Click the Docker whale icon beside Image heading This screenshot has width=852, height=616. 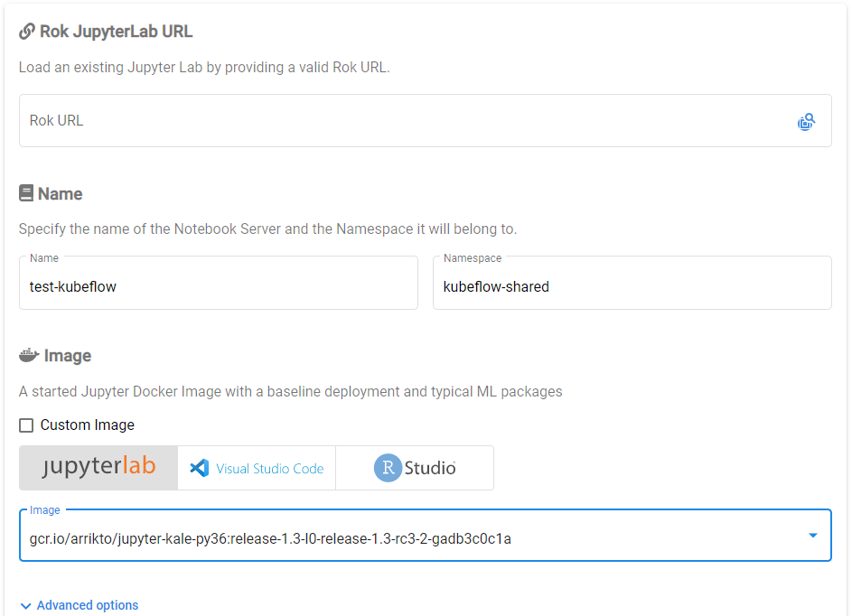point(29,355)
